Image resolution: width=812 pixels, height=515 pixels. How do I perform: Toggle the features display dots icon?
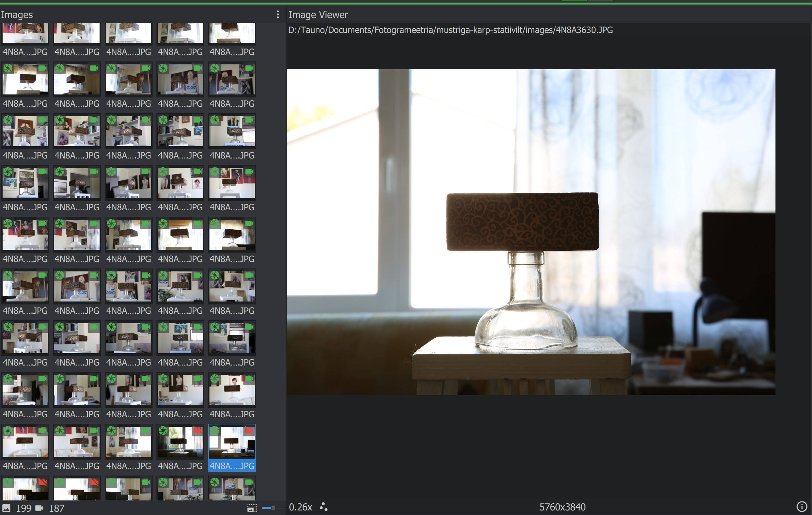point(323,507)
